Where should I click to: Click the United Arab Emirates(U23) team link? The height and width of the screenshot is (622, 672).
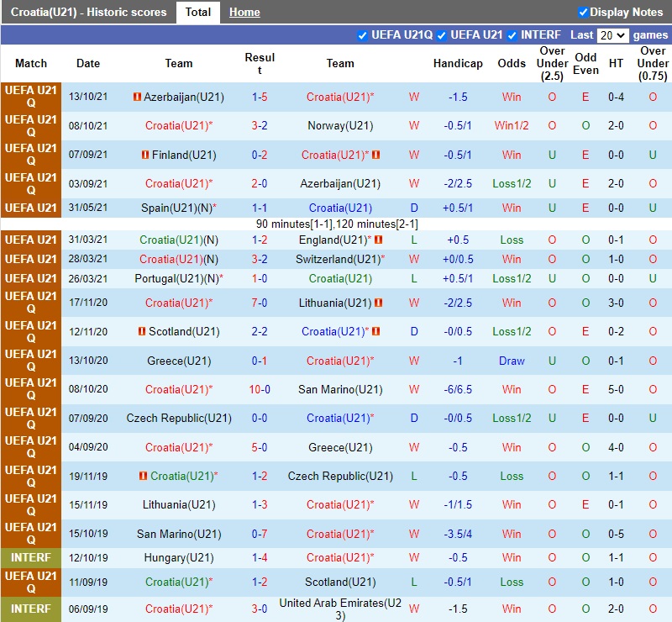(340, 609)
